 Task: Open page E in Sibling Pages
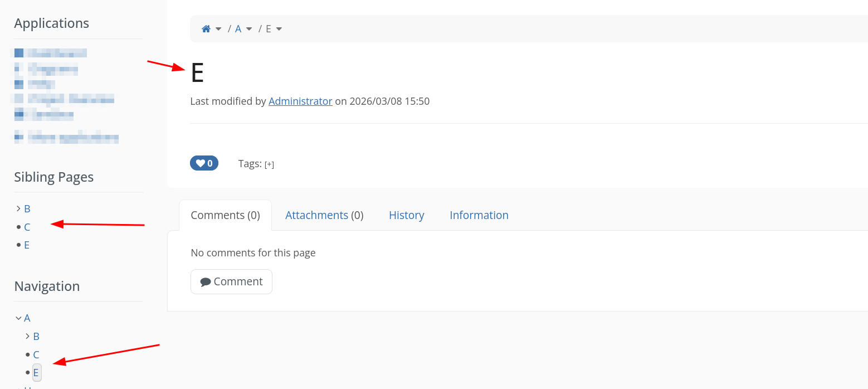click(x=27, y=245)
